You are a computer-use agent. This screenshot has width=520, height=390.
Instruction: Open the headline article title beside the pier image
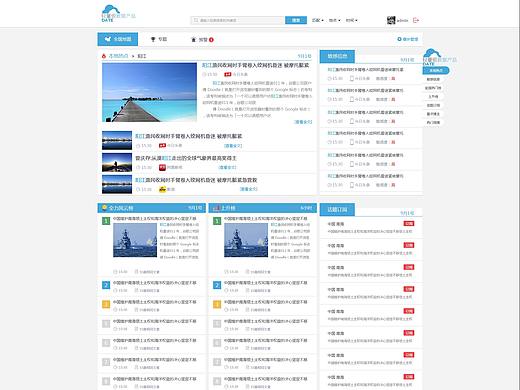click(256, 65)
